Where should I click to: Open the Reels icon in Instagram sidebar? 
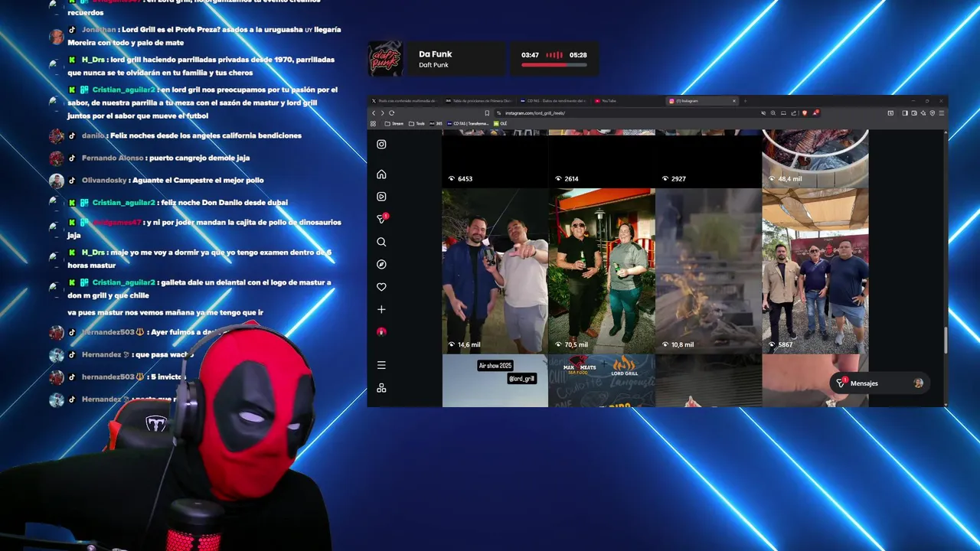coord(381,197)
